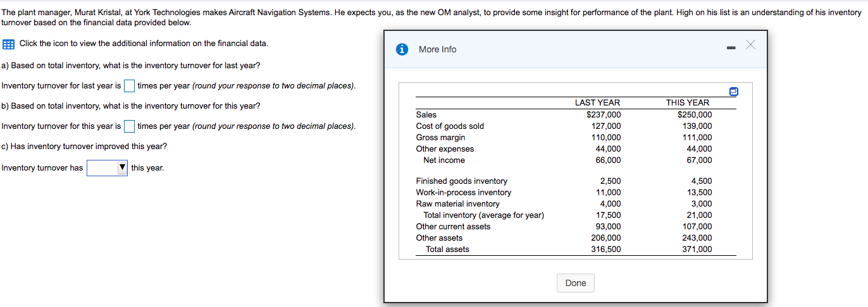Select the Cost of goods sold row label
This screenshot has height=307, width=868.
(450, 126)
